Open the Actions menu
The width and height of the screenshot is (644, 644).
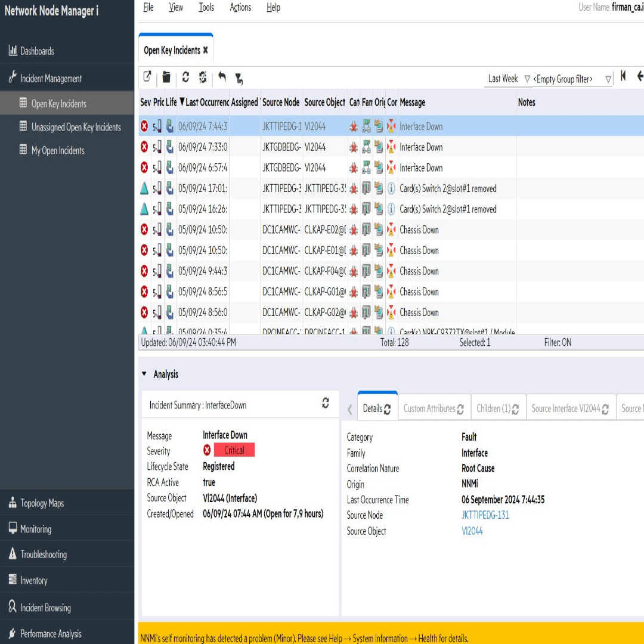coord(240,8)
